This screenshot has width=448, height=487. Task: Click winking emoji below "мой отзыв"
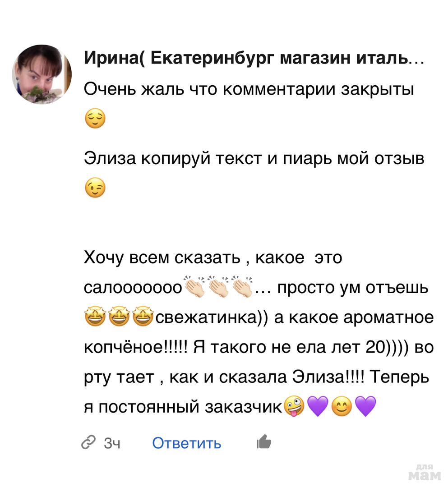(x=95, y=189)
